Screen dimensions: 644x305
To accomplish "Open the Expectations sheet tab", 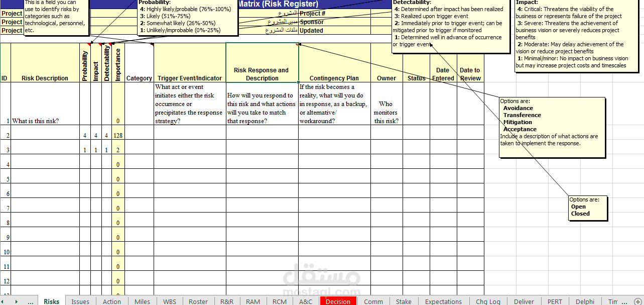I will click(x=443, y=301).
